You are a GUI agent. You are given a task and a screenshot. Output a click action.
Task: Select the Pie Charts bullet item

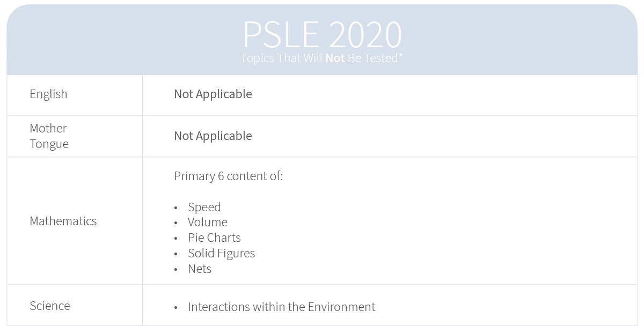tap(214, 238)
